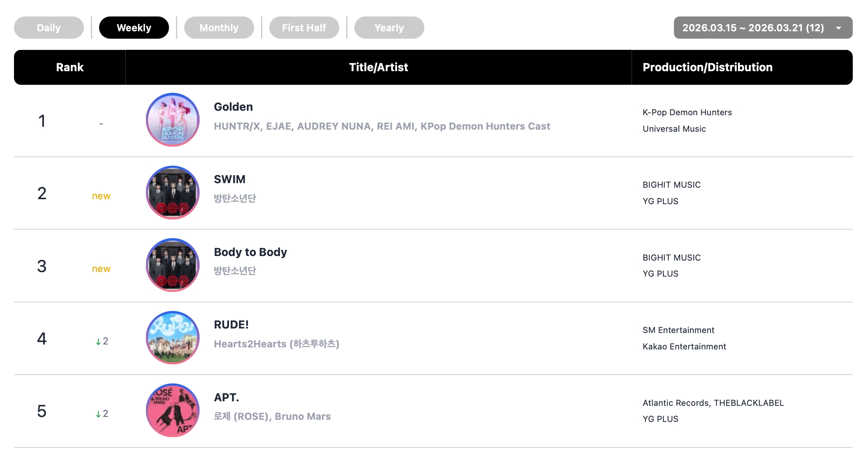This screenshot has width=868, height=454.
Task: Switch to the Monthly chart tab
Action: [x=219, y=28]
